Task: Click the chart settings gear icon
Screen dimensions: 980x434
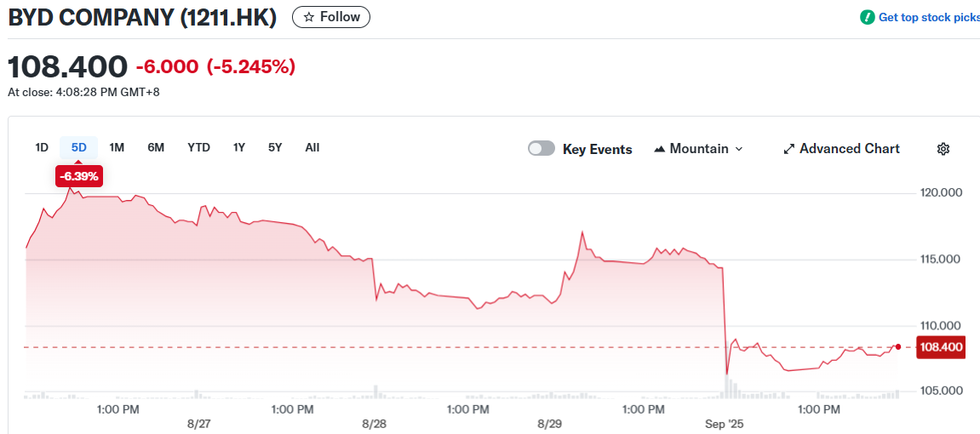Action: pos(943,149)
